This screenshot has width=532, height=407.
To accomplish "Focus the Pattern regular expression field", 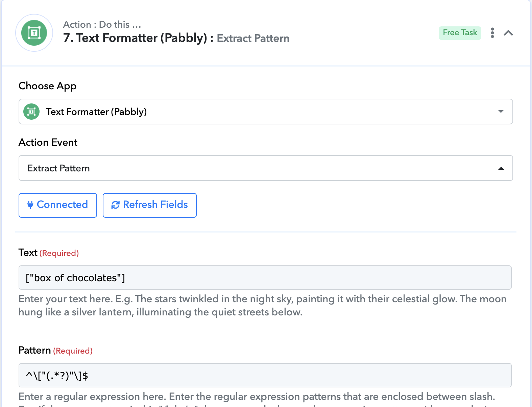I will point(265,375).
